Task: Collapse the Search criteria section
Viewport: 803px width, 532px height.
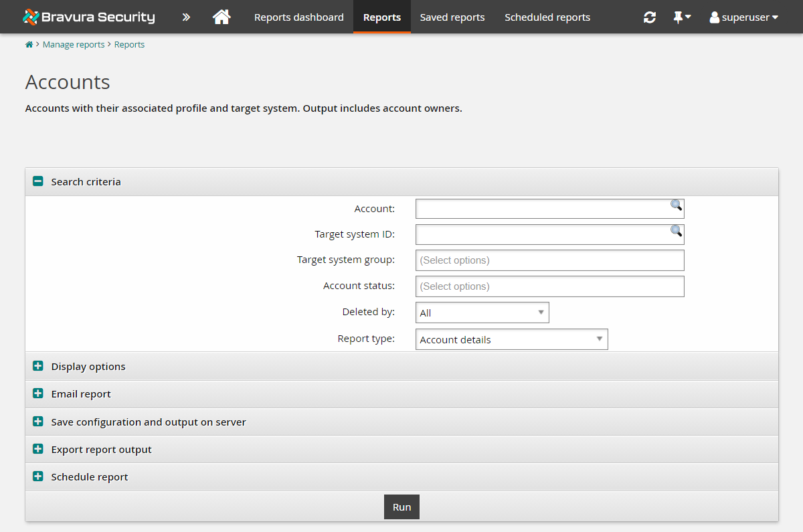Action: click(37, 181)
